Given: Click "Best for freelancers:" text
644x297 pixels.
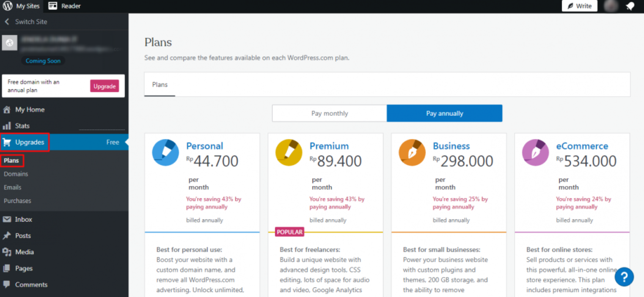Looking at the screenshot, I should (x=310, y=250).
